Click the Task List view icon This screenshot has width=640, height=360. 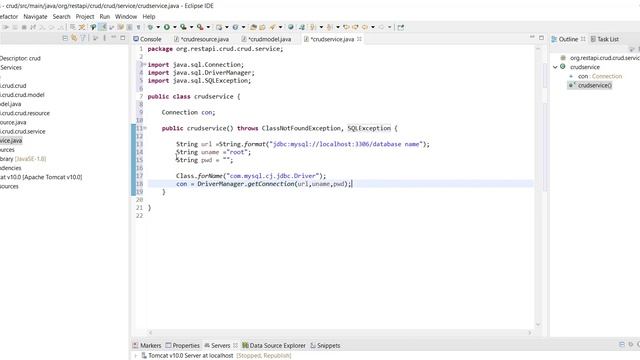(593, 39)
